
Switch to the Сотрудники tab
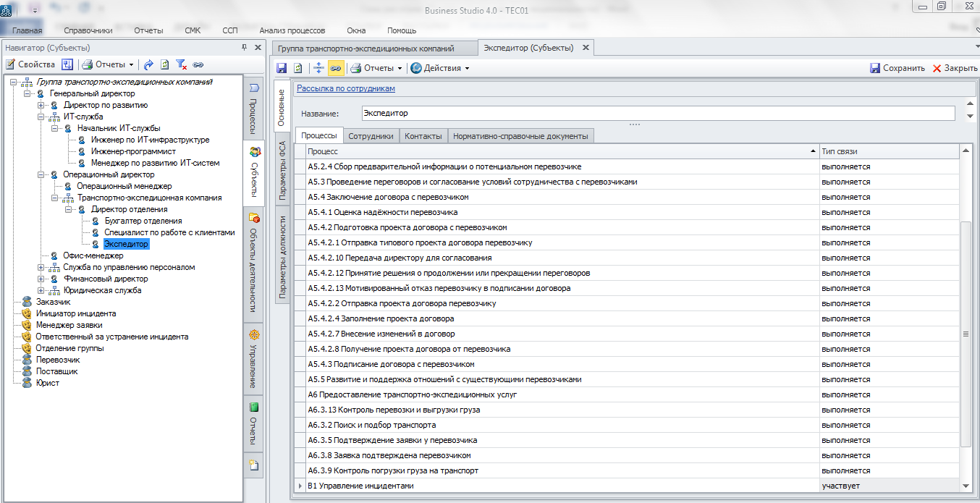coord(371,135)
